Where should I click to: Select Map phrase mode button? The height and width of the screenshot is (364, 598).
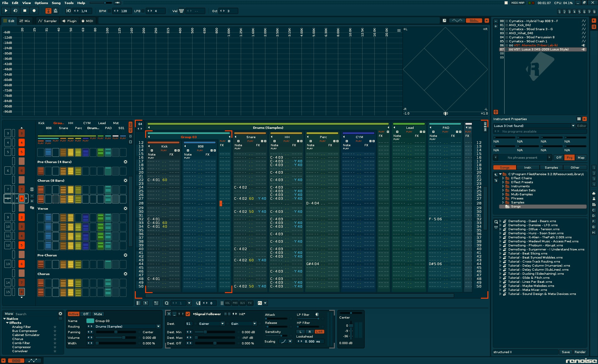click(x=581, y=157)
